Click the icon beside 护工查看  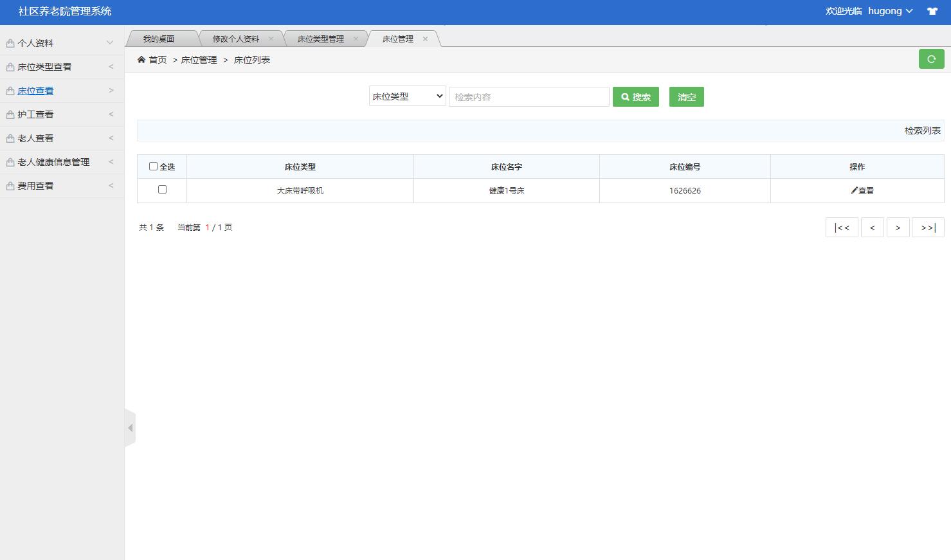(9, 114)
